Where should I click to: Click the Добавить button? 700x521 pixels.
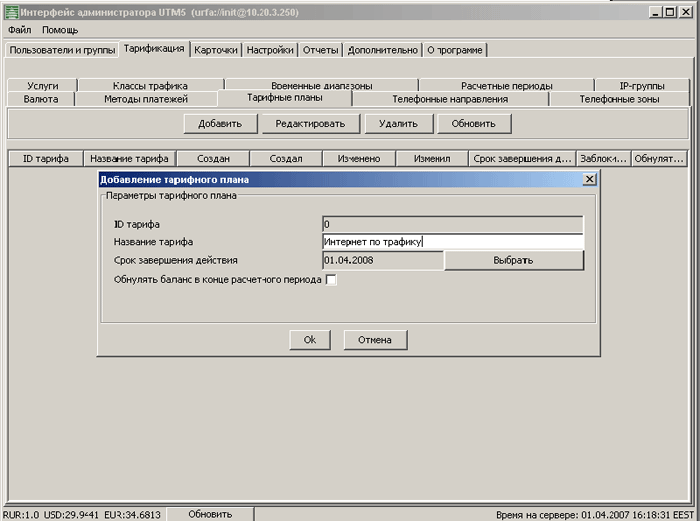[220, 124]
